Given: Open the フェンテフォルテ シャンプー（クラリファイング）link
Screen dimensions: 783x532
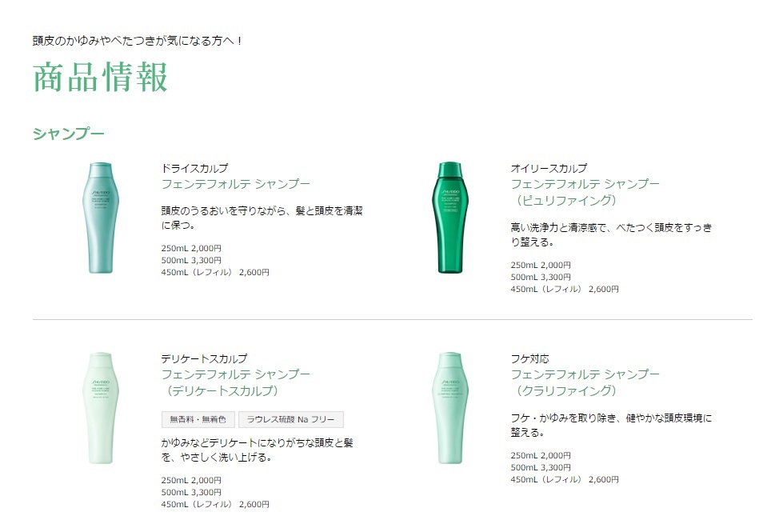Looking at the screenshot, I should click(585, 382).
